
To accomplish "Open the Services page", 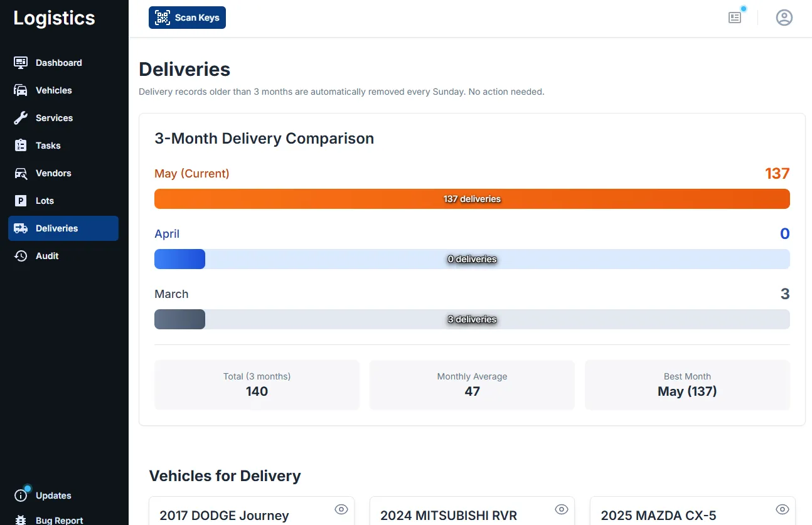I will pos(63,118).
